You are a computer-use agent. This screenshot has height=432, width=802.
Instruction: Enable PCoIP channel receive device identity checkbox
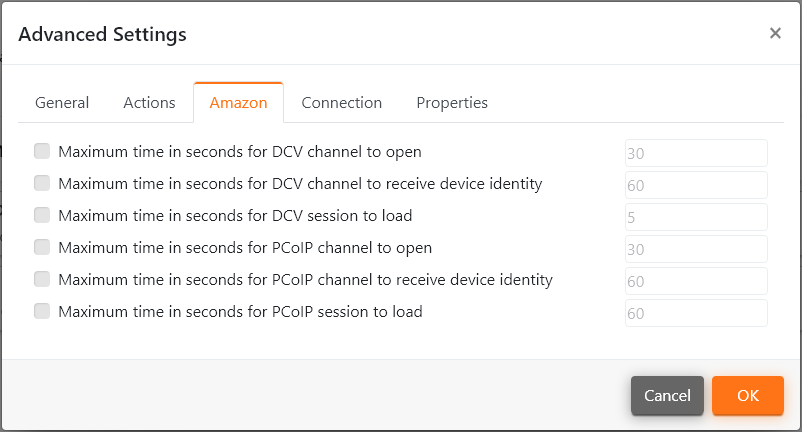[42, 279]
